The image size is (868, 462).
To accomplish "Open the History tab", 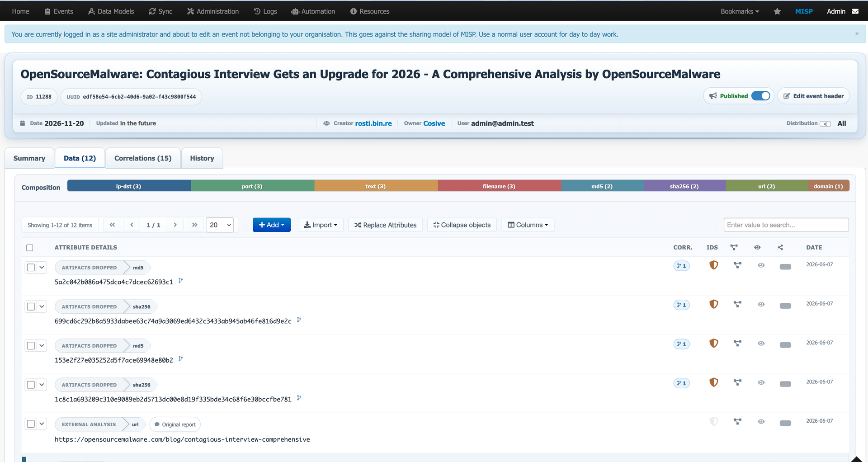I will click(x=202, y=158).
